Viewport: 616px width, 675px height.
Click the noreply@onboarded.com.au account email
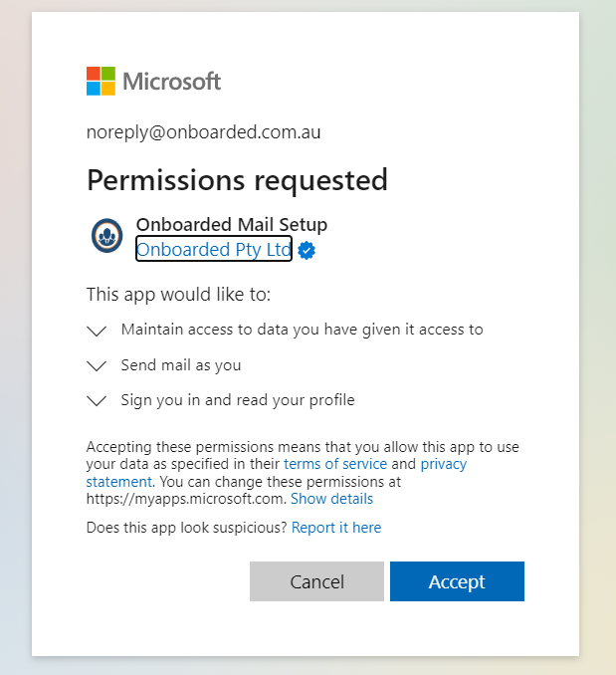[x=203, y=132]
